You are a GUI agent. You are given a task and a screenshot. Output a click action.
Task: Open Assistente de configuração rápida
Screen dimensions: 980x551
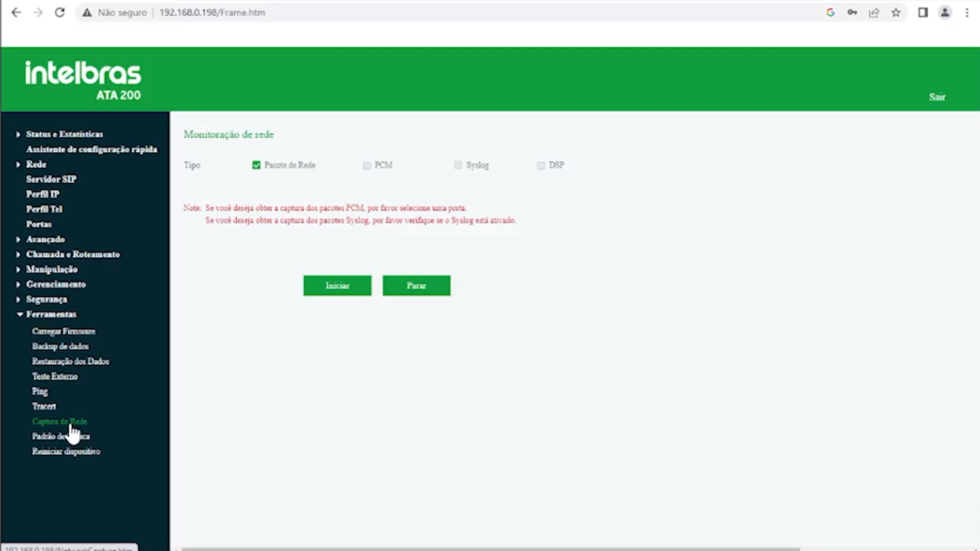tap(91, 149)
